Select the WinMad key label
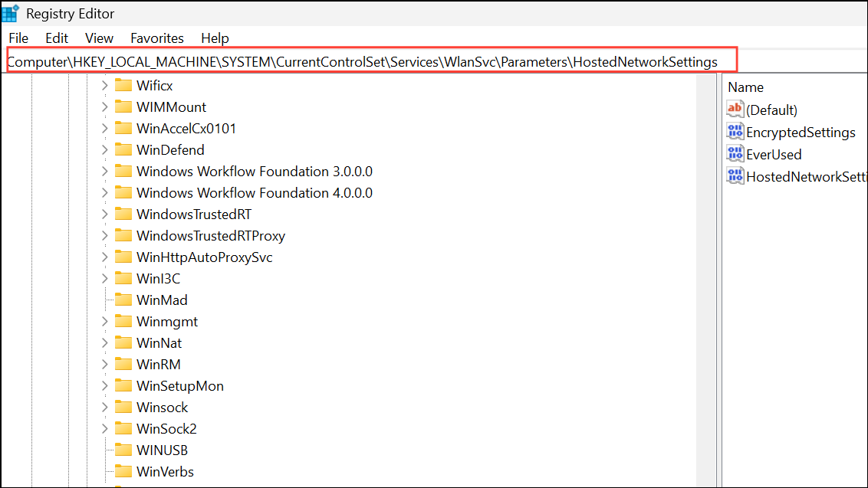 pos(163,300)
